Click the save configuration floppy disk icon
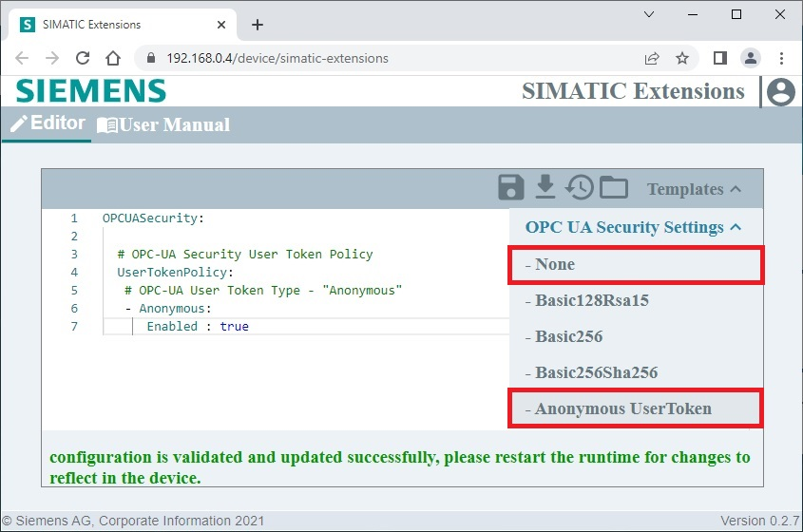Screen dimensions: 803x532 point(510,187)
